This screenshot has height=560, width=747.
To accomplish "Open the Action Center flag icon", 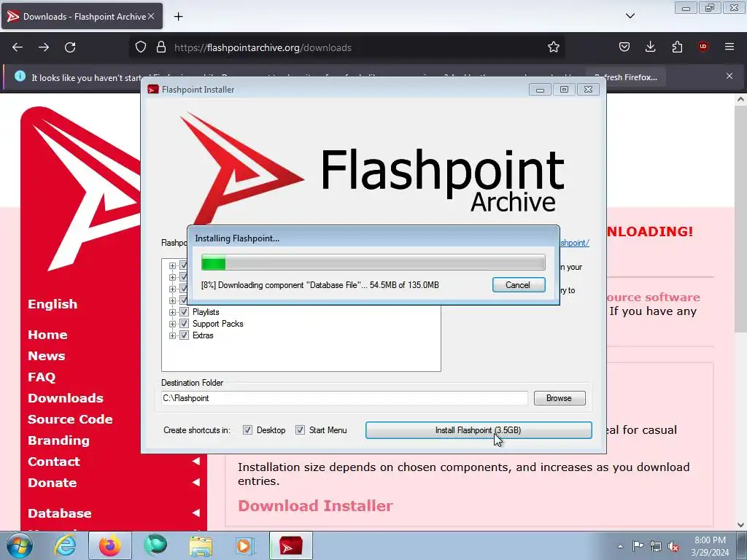I will 638,546.
